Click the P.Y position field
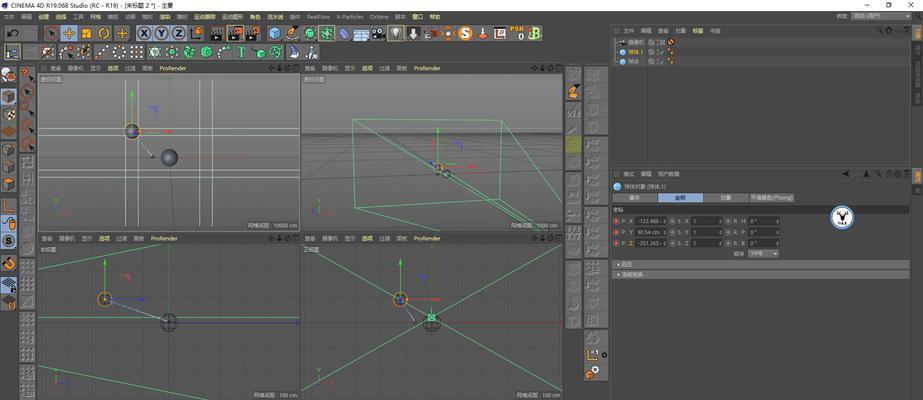 click(651, 232)
